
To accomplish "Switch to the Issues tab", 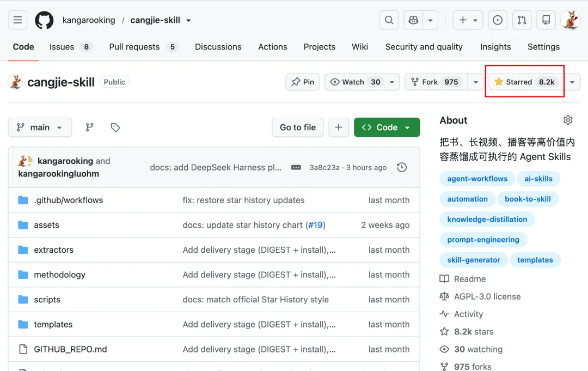I will tap(71, 47).
